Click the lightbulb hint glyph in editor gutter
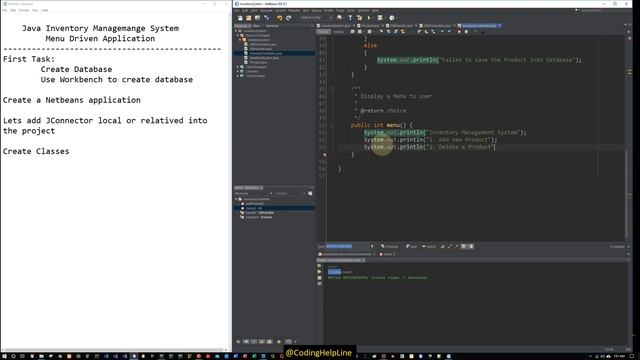Viewport: 640px width, 360px height. point(324,155)
